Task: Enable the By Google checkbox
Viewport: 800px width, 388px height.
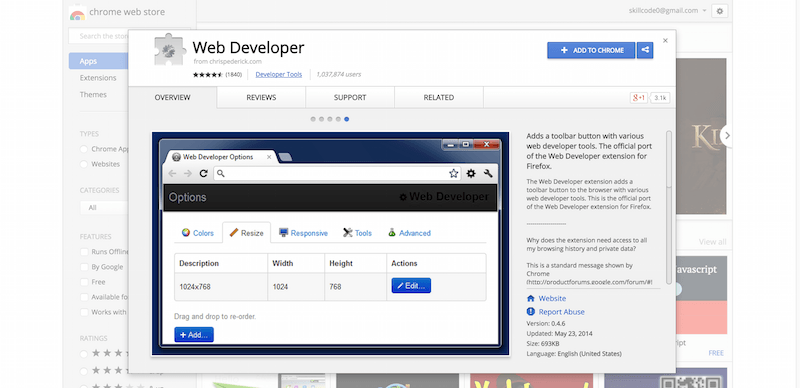Action: (84, 266)
